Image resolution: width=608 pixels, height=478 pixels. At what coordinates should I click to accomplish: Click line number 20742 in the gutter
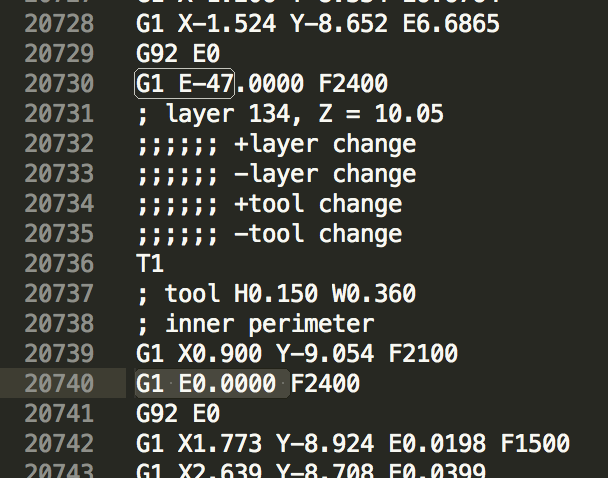59,443
